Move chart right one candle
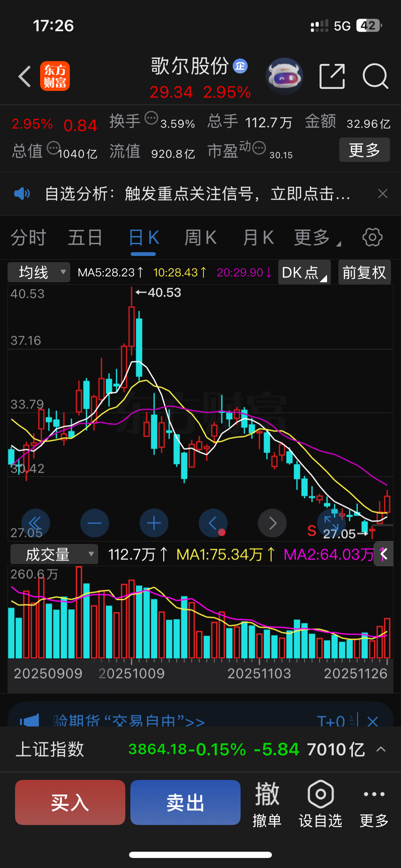 [x=272, y=523]
